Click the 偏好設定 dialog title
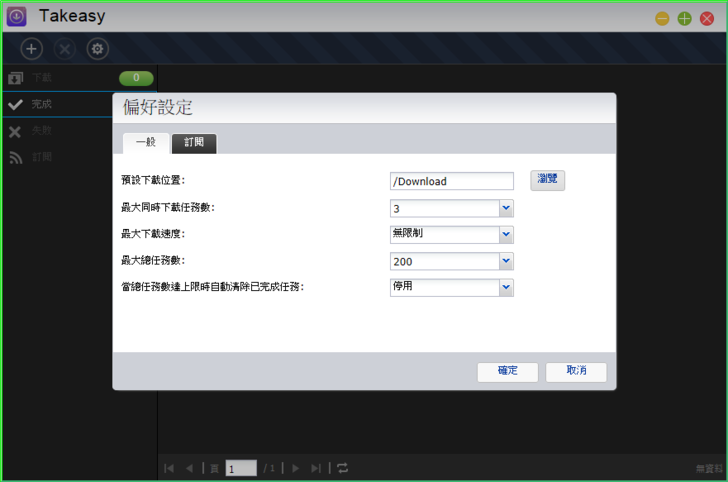The width and height of the screenshot is (728, 482). (x=157, y=108)
